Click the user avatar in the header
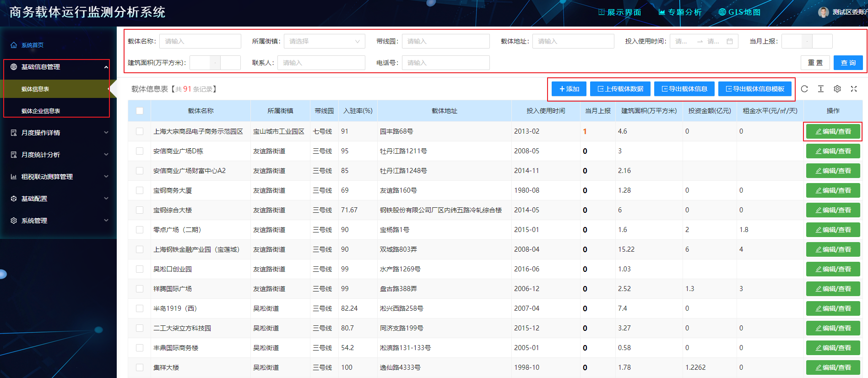Image resolution: width=868 pixels, height=378 pixels. pos(824,12)
